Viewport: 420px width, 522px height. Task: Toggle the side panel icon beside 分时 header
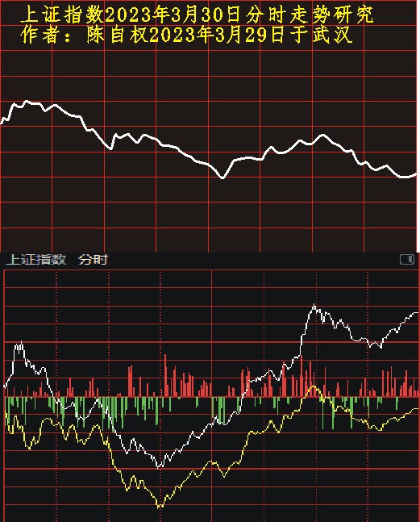[x=406, y=259]
